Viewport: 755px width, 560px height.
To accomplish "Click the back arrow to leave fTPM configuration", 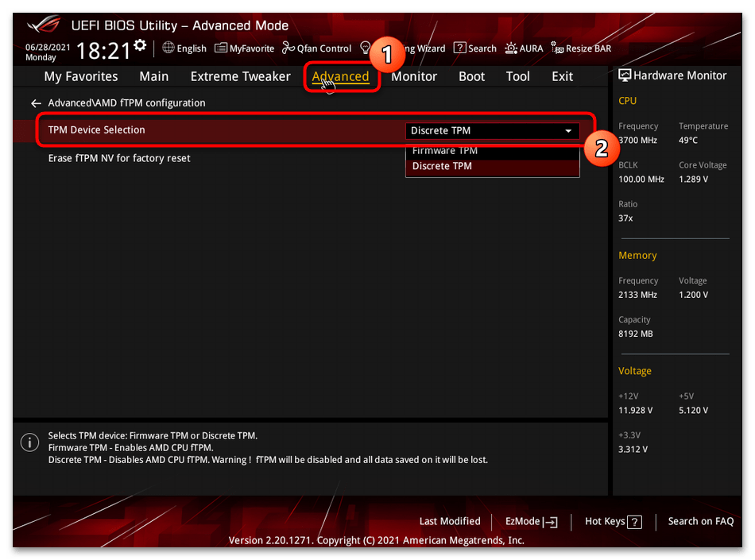I will click(x=36, y=102).
